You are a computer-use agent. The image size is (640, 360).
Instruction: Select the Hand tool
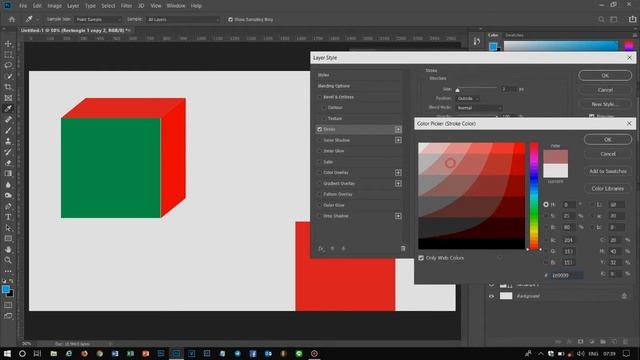8,249
